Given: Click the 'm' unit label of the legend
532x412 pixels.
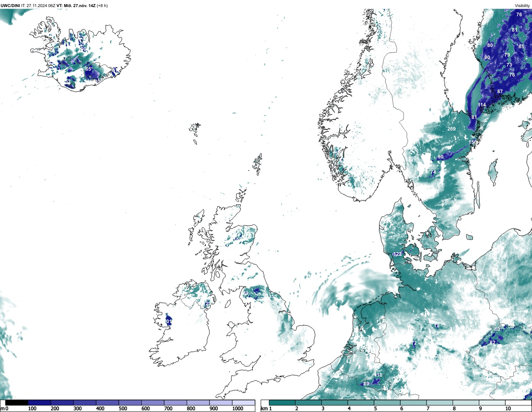Looking at the screenshot, I should coord(2,409).
